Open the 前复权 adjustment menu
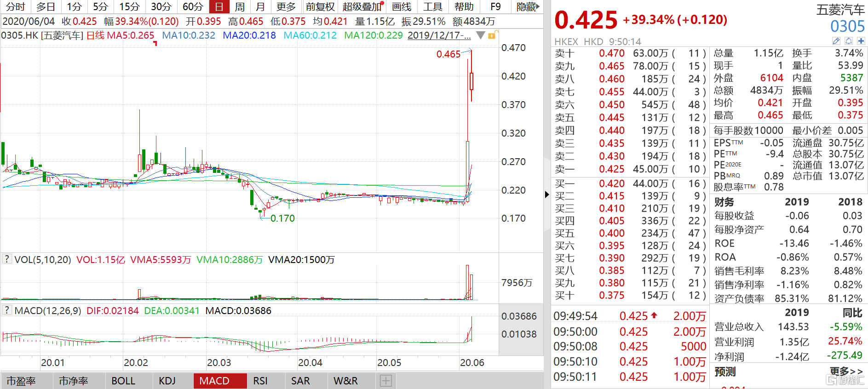Image resolution: width=868 pixels, height=389 pixels. click(320, 6)
